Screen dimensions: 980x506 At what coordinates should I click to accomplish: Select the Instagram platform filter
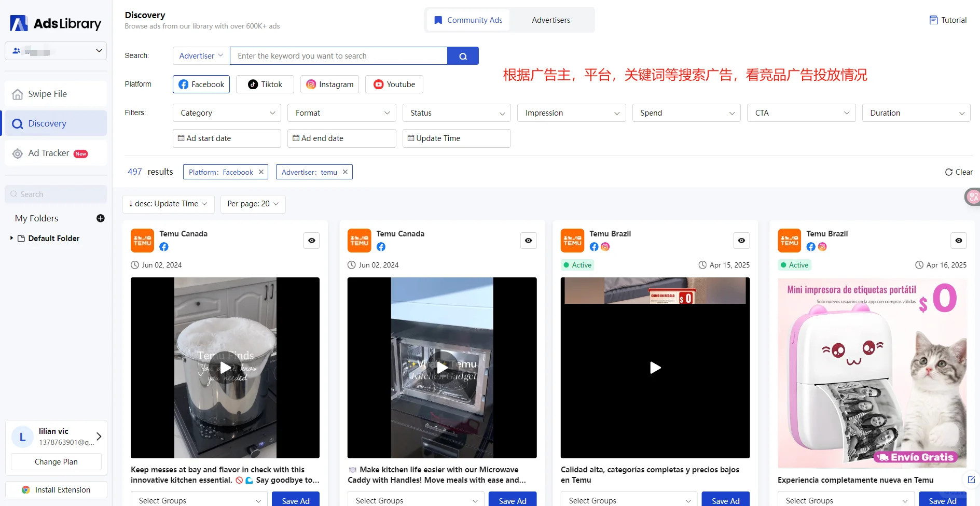[x=329, y=85]
